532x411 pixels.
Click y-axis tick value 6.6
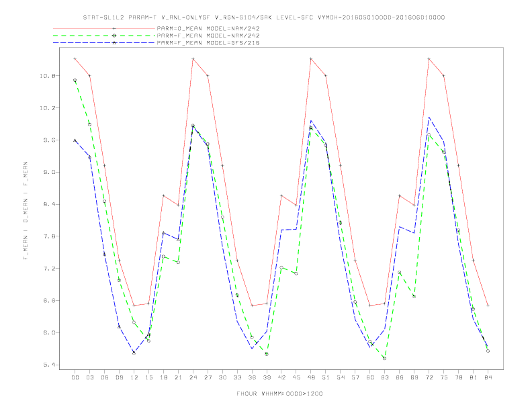[x=50, y=300]
